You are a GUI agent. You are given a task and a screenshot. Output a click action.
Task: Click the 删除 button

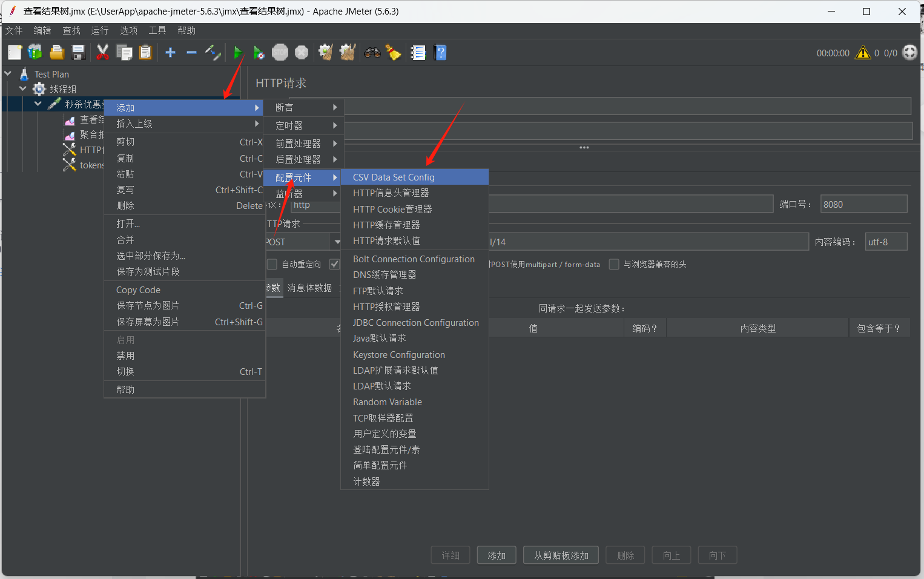625,555
